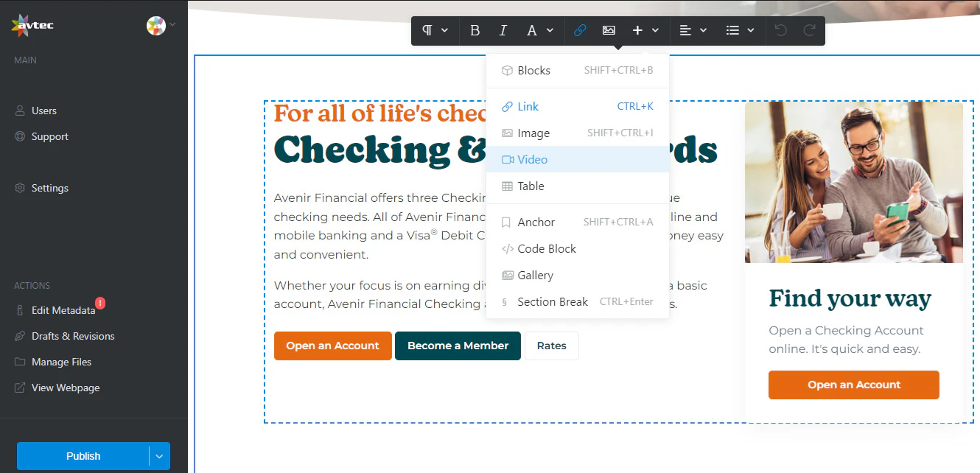The height and width of the screenshot is (473, 980).
Task: Click the Edit Metadata sidebar icon
Action: (x=20, y=310)
